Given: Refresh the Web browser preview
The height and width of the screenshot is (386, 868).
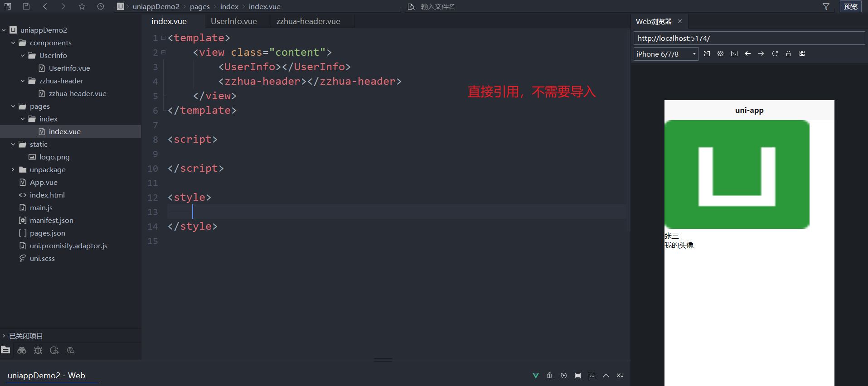Looking at the screenshot, I should (x=775, y=53).
